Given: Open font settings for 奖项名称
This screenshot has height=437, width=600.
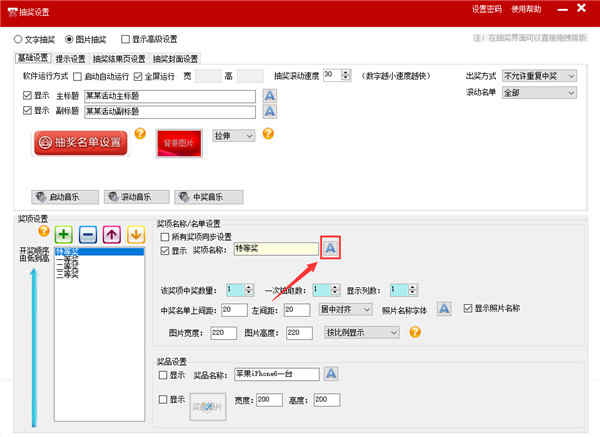Looking at the screenshot, I should pyautogui.click(x=330, y=248).
